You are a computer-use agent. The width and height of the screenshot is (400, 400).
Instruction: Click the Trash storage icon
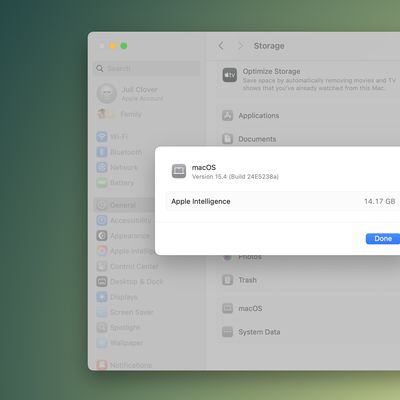pyautogui.click(x=228, y=280)
